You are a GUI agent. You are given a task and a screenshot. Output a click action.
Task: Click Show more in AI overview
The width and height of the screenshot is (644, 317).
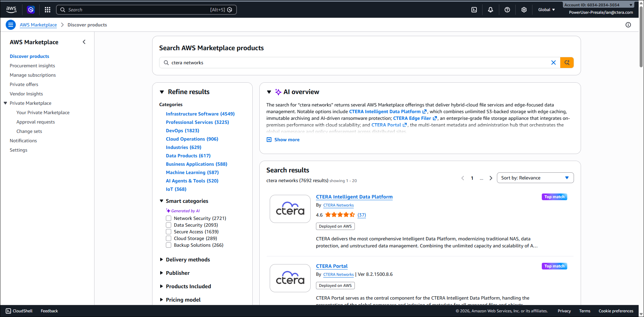[x=287, y=140]
